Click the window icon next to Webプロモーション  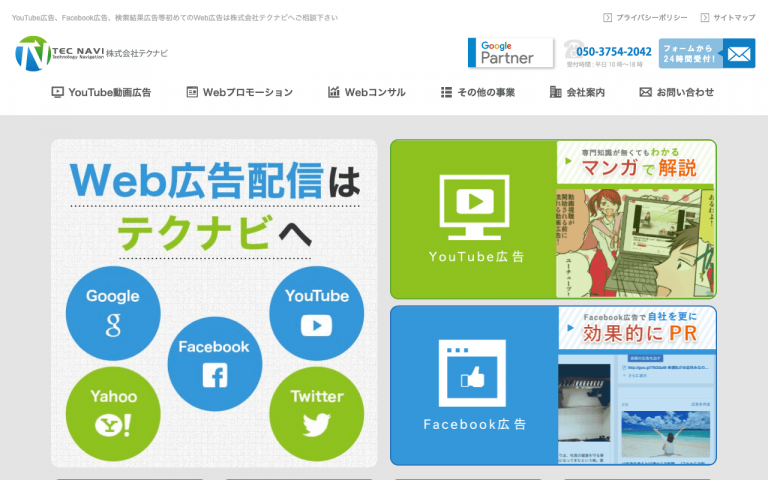192,92
